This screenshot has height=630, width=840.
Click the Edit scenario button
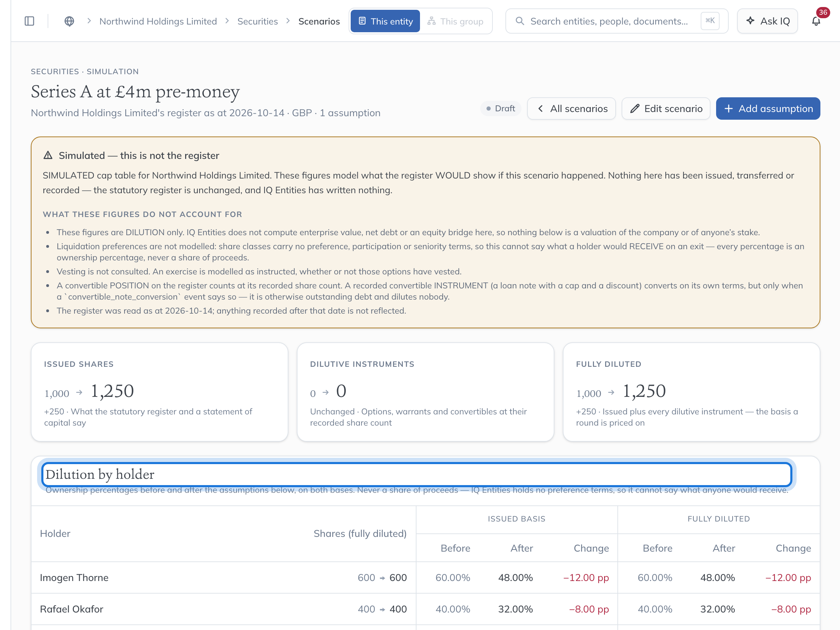[x=666, y=108]
